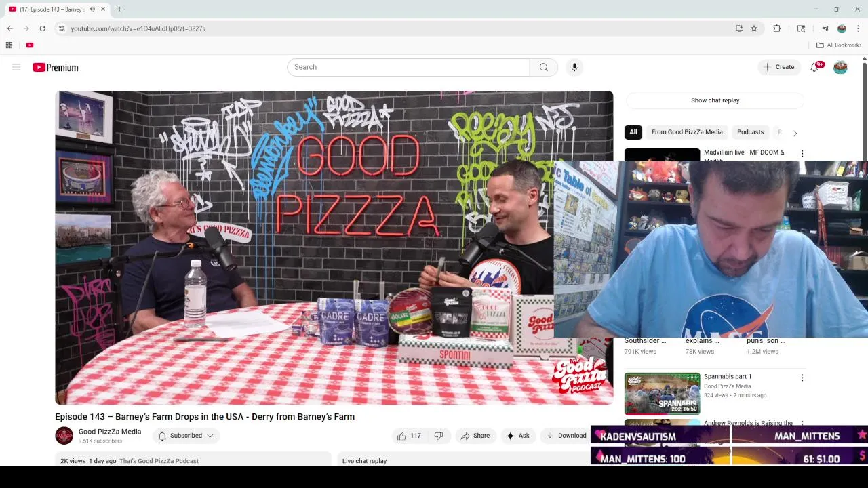The width and height of the screenshot is (868, 488).
Task: Open Andrew Reynolds is Raising the video title
Action: point(748,423)
